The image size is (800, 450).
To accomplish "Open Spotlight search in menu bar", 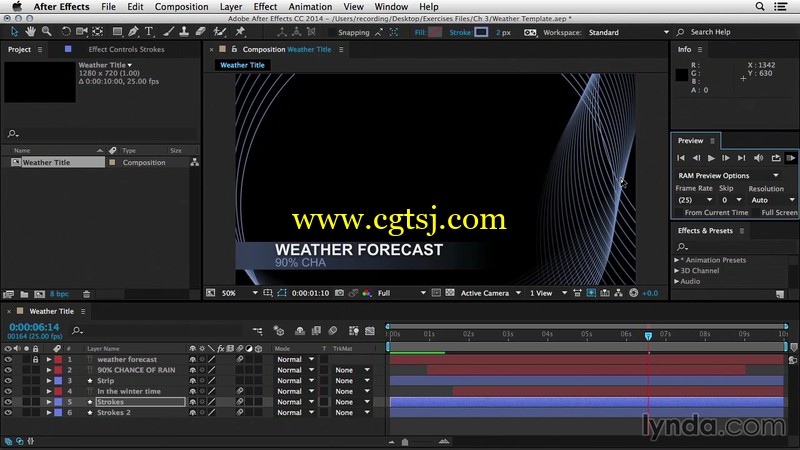I will [760, 7].
